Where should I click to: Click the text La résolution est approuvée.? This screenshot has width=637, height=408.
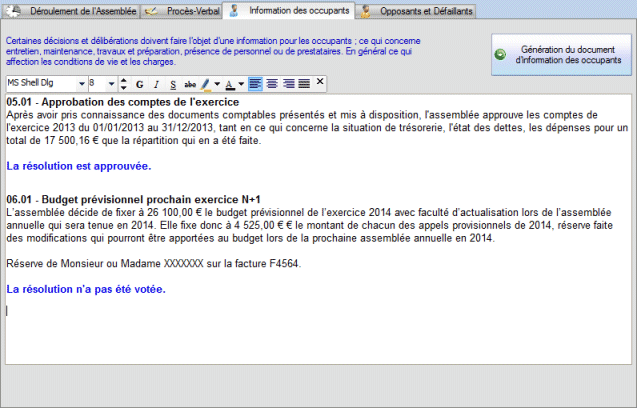(x=79, y=166)
